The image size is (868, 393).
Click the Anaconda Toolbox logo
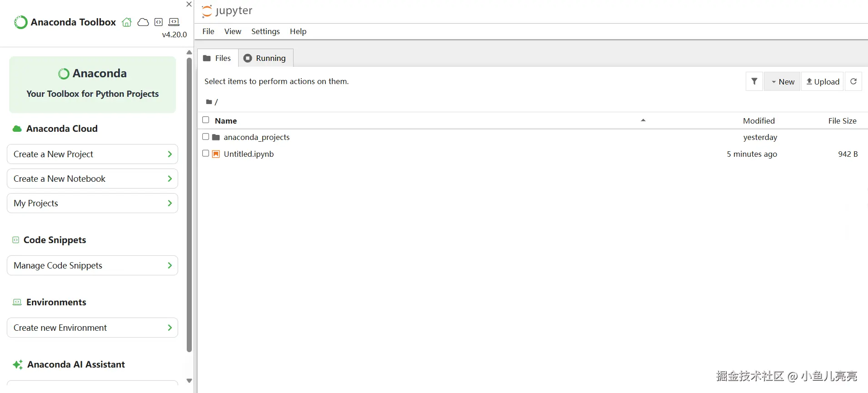[20, 22]
